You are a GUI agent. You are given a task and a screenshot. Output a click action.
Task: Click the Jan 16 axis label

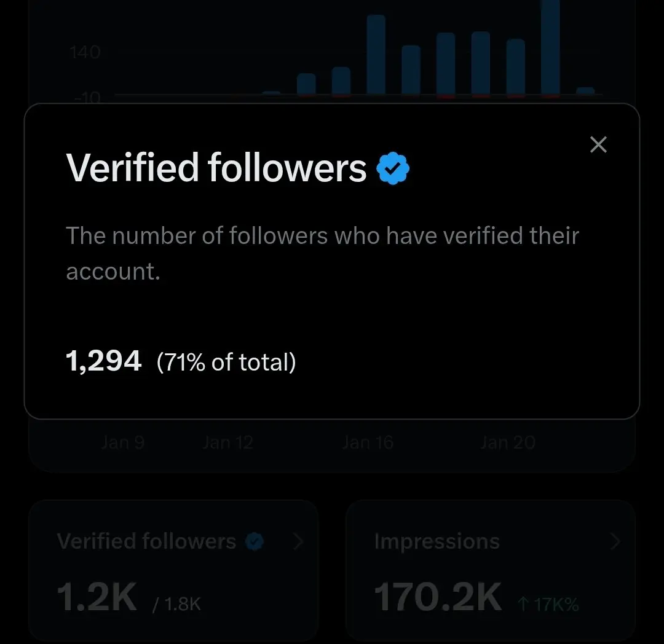tap(368, 442)
